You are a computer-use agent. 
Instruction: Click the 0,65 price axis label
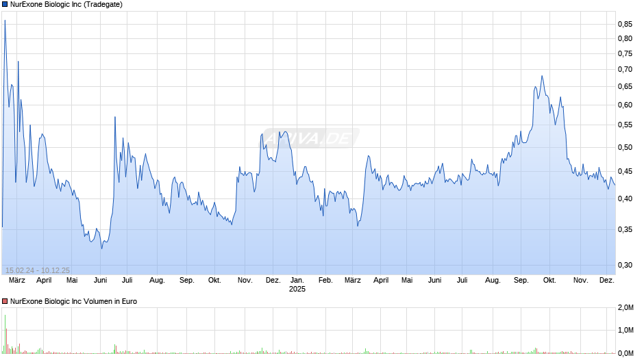(x=625, y=87)
